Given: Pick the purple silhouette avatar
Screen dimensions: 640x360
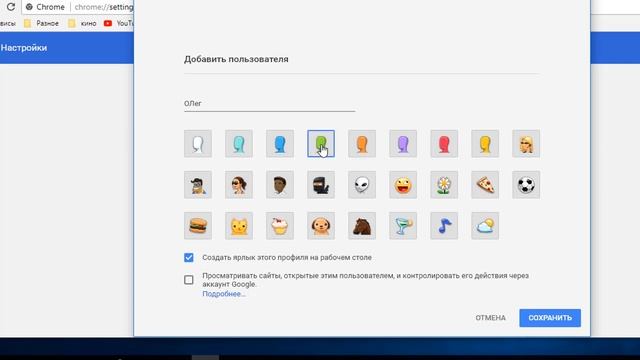Looking at the screenshot, I should tap(403, 144).
